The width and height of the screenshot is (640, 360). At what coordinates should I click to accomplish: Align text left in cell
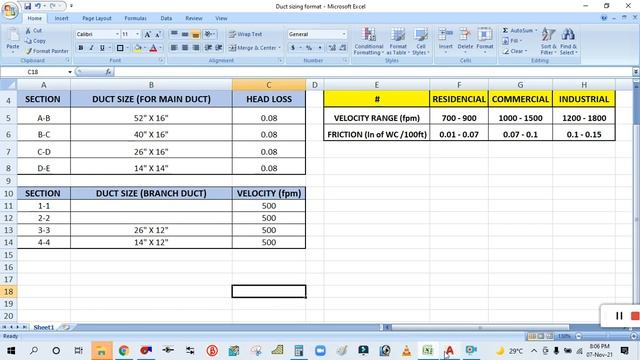coord(174,48)
